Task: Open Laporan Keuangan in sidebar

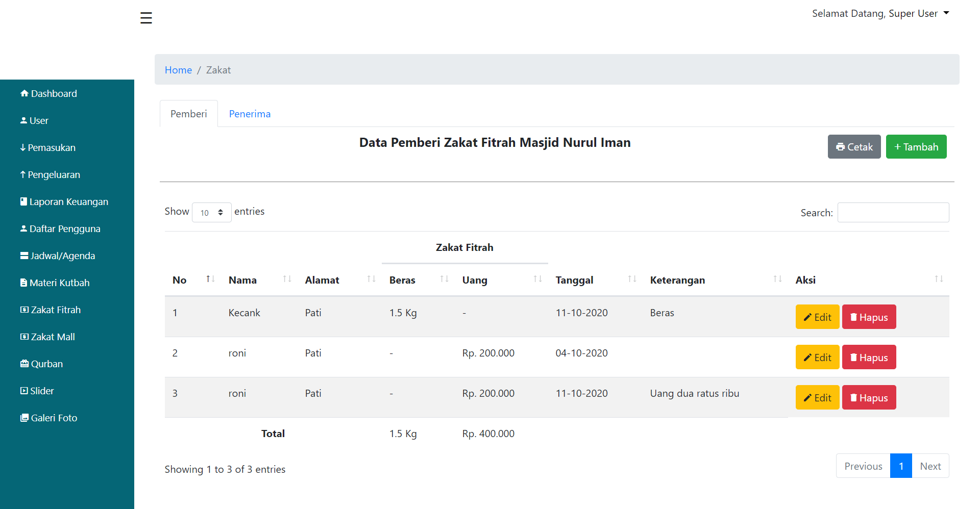Action: pyautogui.click(x=64, y=201)
